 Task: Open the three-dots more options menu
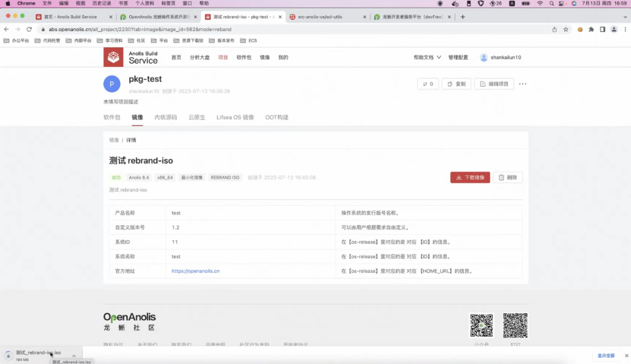(x=522, y=84)
